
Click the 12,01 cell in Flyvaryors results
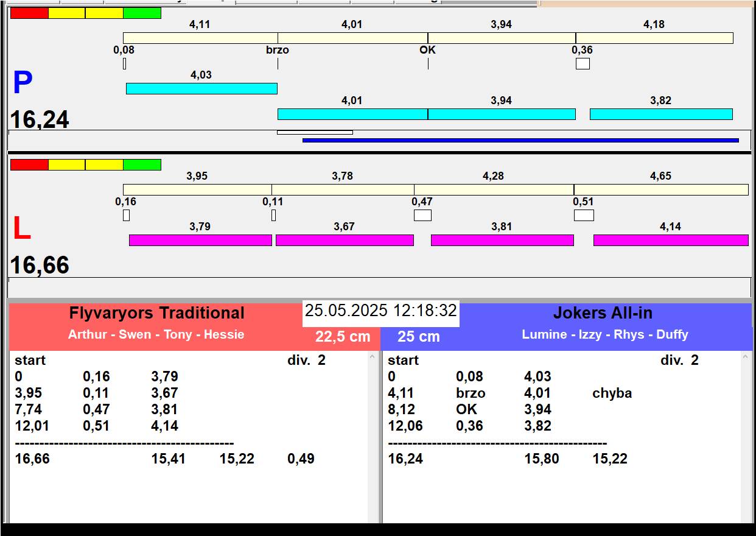coord(32,426)
